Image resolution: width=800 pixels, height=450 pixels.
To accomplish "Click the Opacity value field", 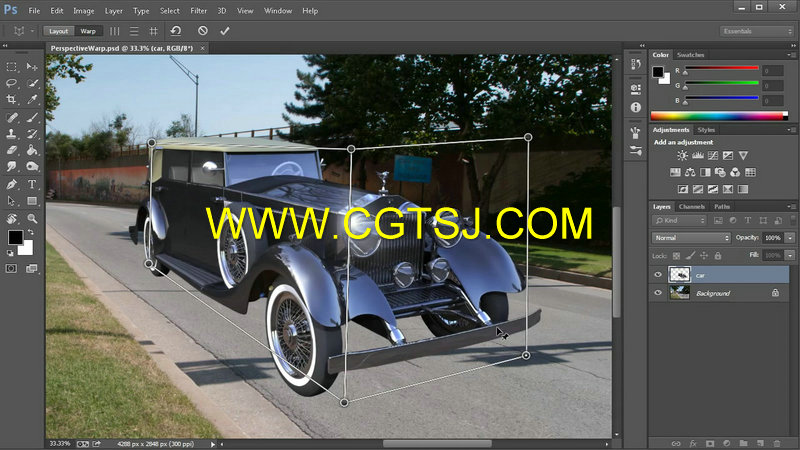I will 772,238.
